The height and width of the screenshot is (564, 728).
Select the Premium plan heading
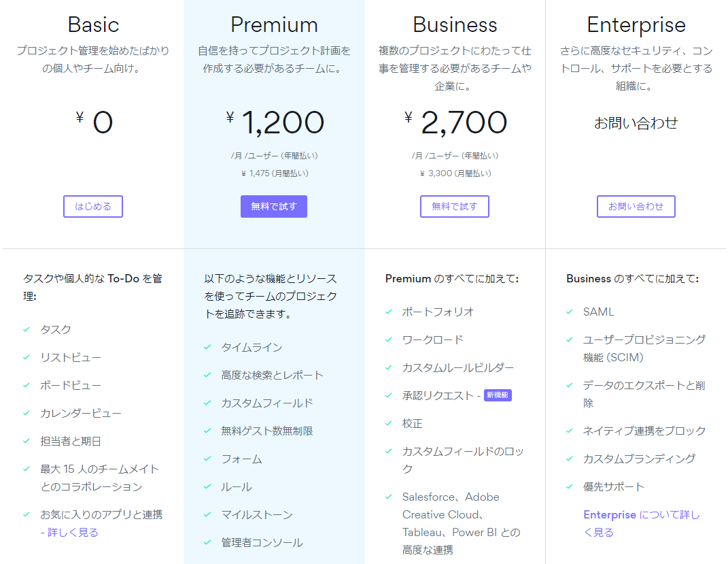tap(274, 24)
